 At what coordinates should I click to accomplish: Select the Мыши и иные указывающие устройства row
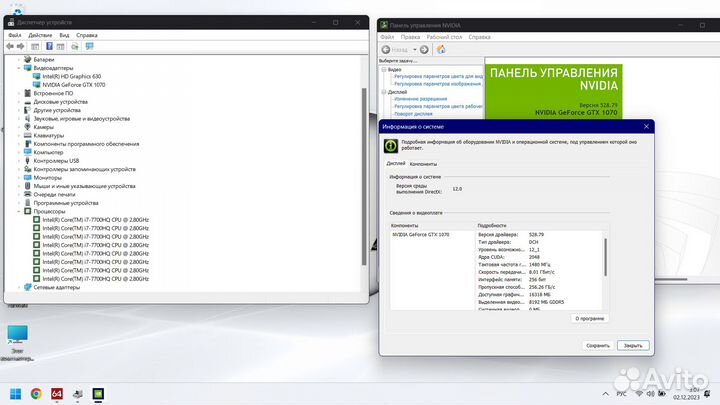[x=84, y=186]
